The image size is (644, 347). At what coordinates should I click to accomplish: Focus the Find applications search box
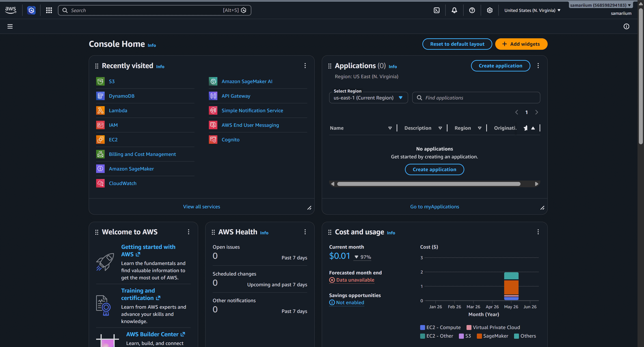pyautogui.click(x=476, y=97)
